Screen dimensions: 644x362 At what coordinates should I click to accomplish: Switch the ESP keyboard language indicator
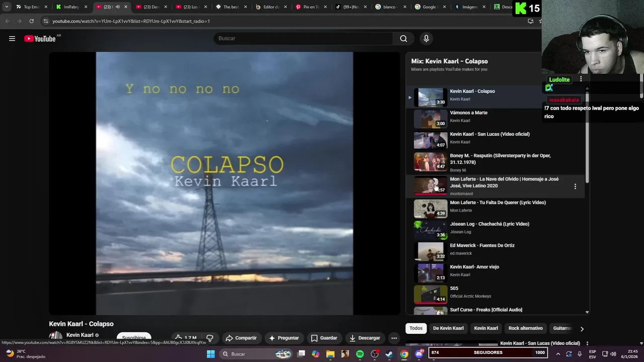point(593,354)
